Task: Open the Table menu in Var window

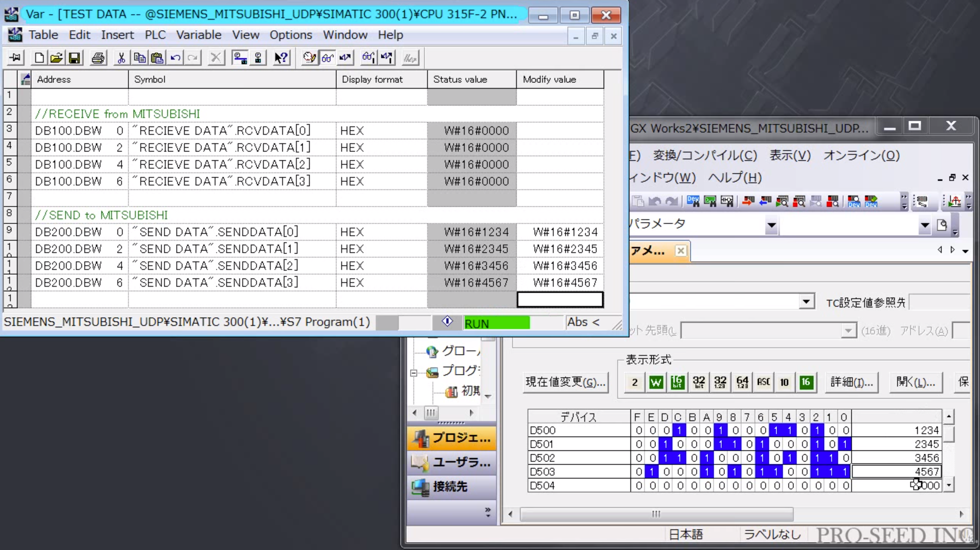Action: (43, 35)
